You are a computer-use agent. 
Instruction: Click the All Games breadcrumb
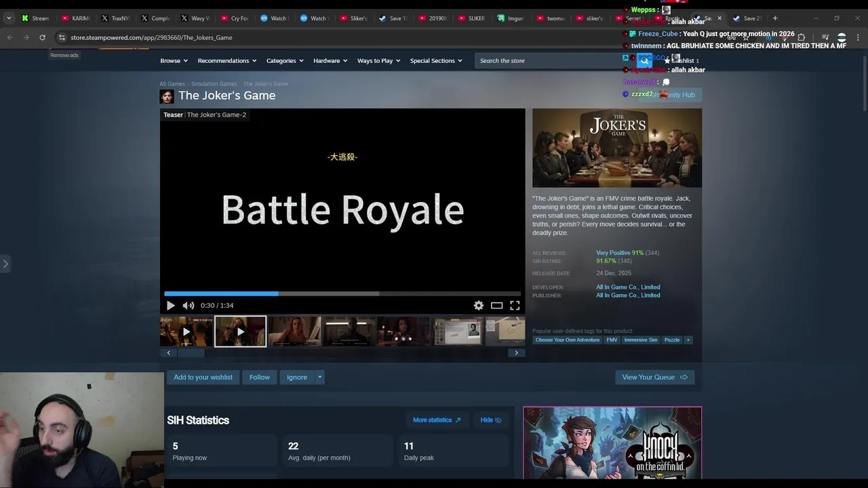(172, 84)
